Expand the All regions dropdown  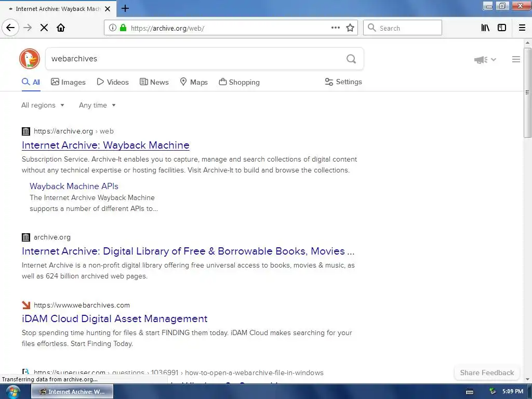tap(43, 105)
